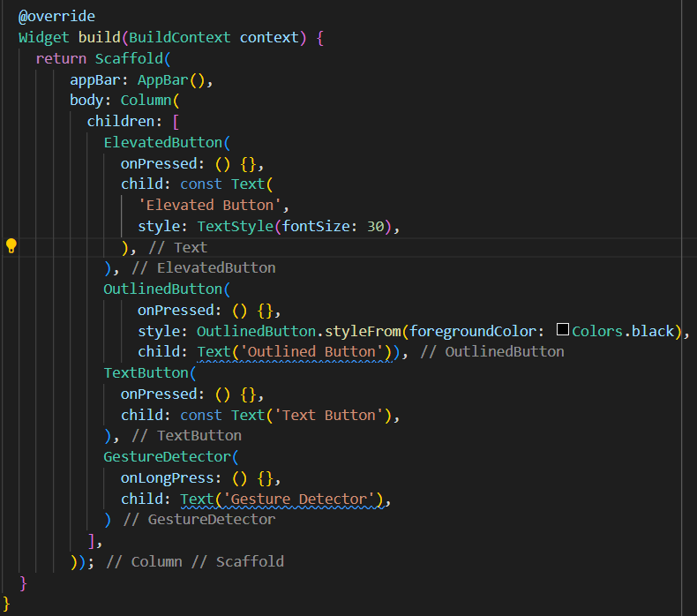Click the 'Outlined Button' string literal
The width and height of the screenshot is (697, 616).
315,352
